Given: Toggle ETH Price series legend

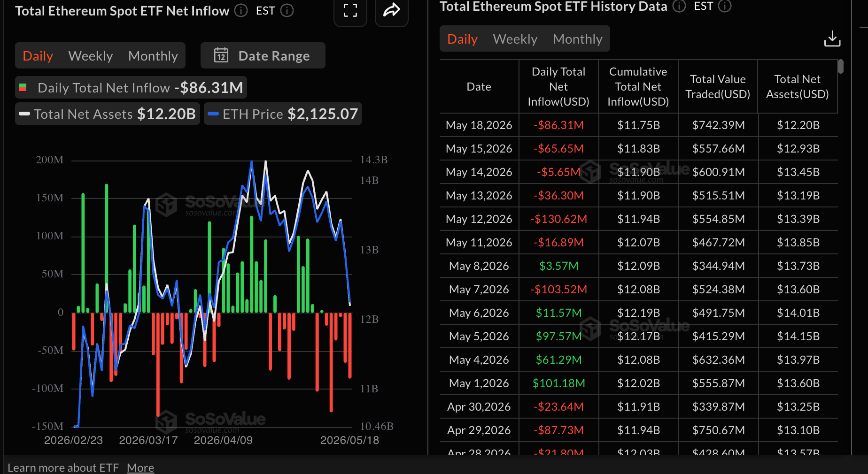Looking at the screenshot, I should (x=283, y=114).
